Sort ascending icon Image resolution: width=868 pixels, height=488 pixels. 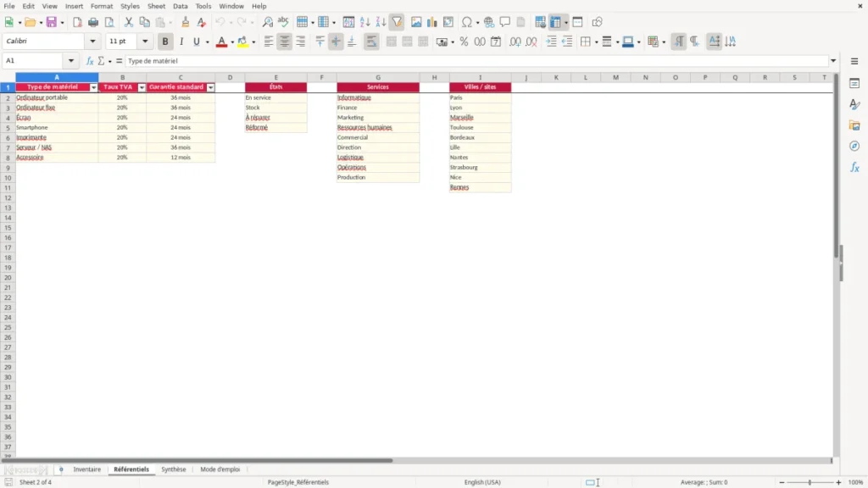pos(364,22)
